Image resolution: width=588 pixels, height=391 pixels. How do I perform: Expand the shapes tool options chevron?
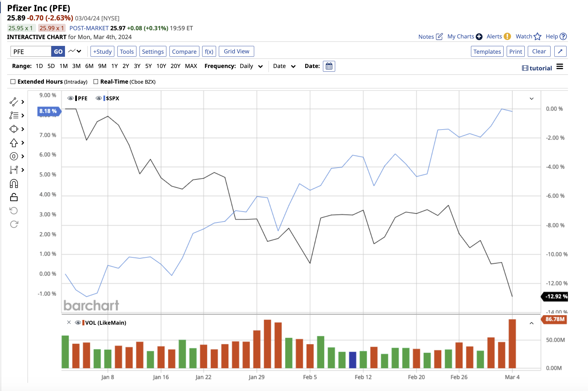pos(23,129)
